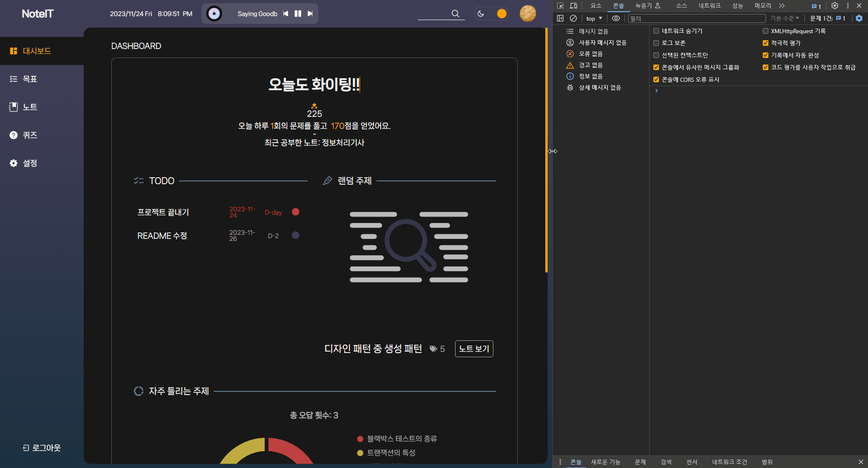Click the clear console icon

click(x=573, y=18)
